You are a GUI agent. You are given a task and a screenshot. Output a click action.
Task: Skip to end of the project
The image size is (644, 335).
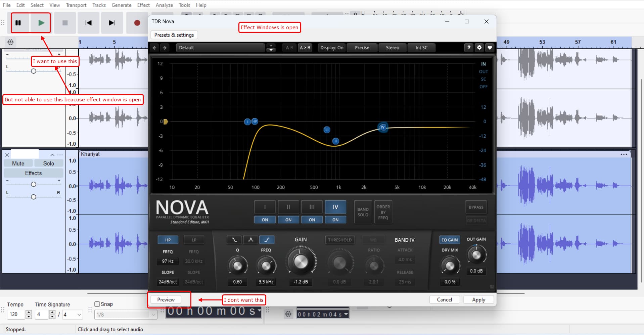click(112, 23)
